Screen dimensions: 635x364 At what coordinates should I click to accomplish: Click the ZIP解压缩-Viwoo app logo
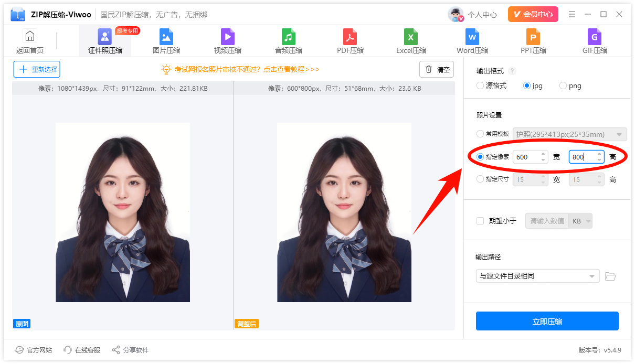pos(18,15)
